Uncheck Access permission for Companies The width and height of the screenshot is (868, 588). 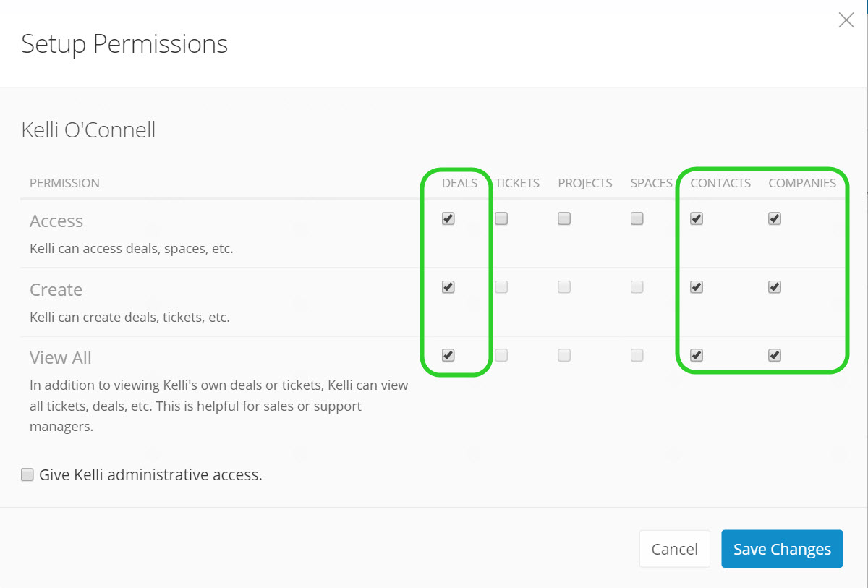pyautogui.click(x=775, y=218)
